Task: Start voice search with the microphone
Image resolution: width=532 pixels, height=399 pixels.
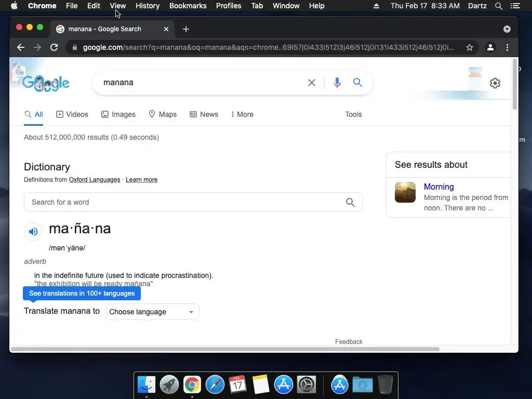Action: tap(337, 83)
